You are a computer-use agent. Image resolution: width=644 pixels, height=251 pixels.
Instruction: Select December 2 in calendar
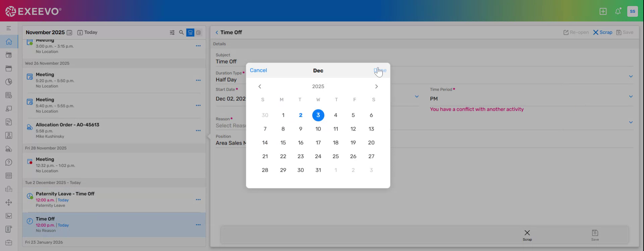point(301,115)
